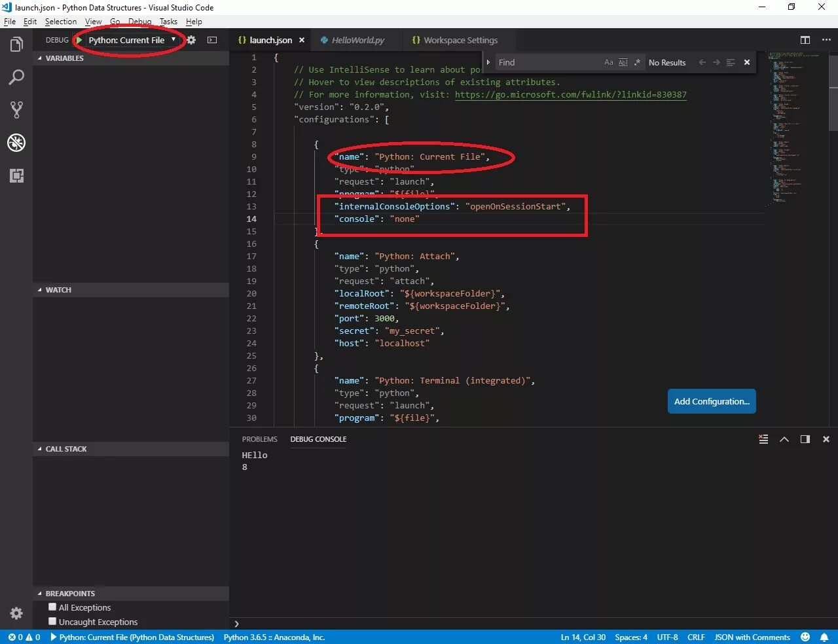Open the Python: Current File configuration dropdown

click(x=133, y=40)
